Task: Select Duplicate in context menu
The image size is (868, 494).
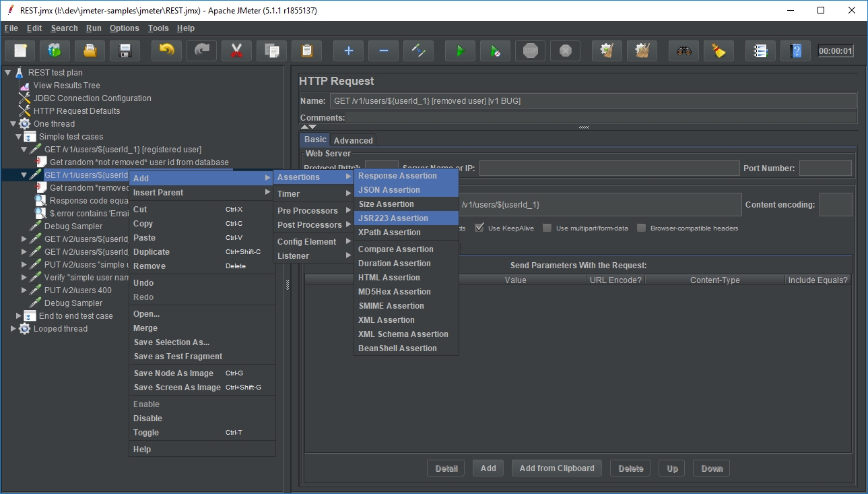Action: coord(202,252)
